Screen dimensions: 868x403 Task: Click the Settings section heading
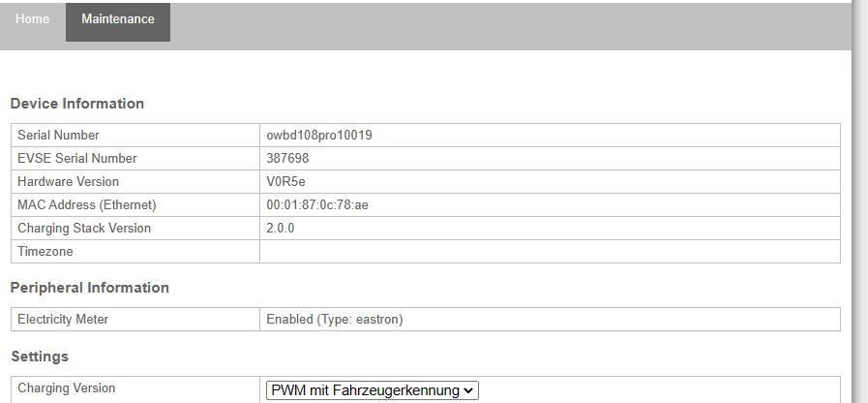(x=39, y=356)
